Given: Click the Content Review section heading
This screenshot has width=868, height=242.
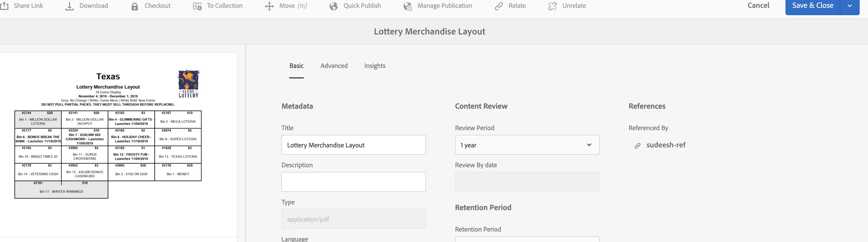Looking at the screenshot, I should (x=481, y=106).
